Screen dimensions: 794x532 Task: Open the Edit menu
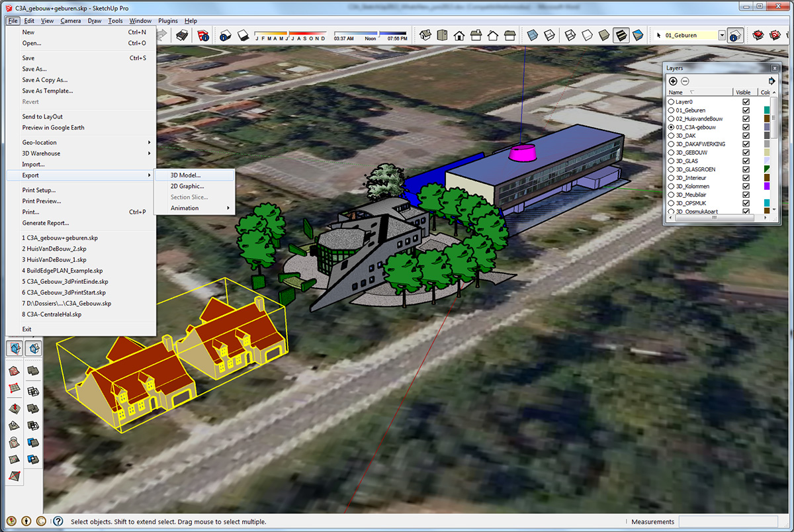point(29,21)
